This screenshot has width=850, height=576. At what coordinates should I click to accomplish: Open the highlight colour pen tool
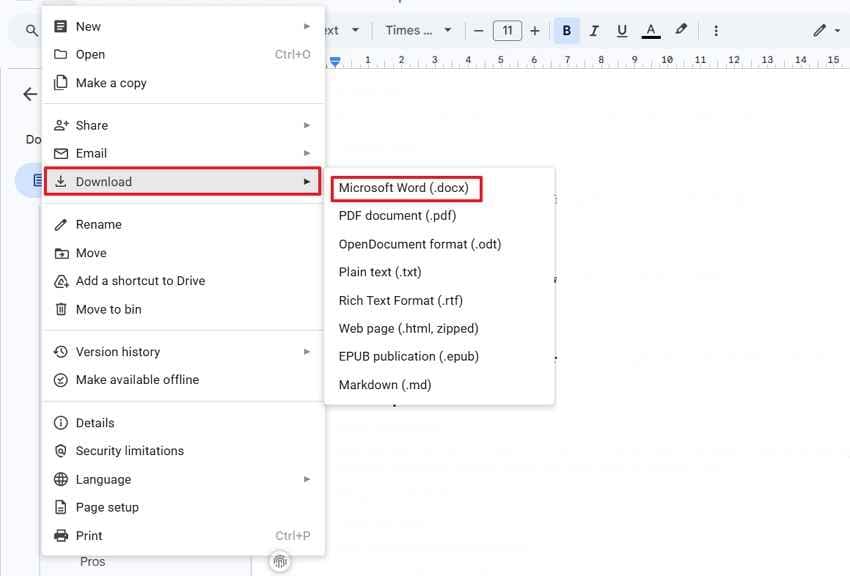point(681,30)
